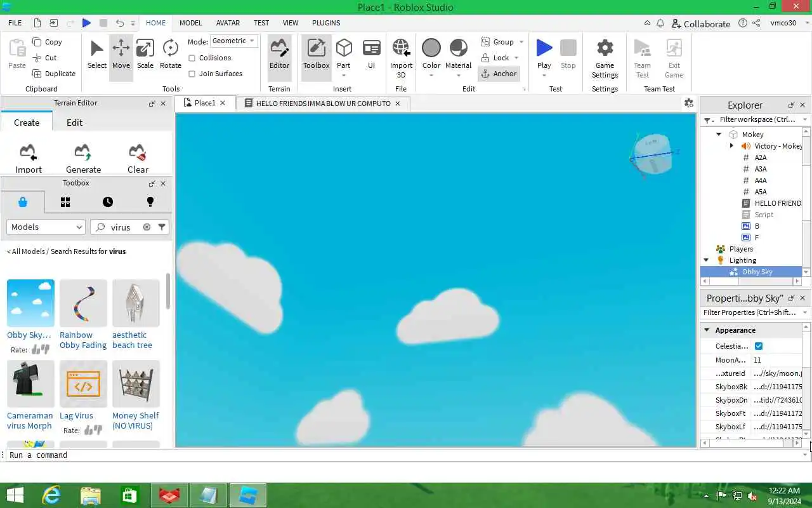Open Toolbox Inventory grid tab
Image resolution: width=812 pixels, height=508 pixels.
[x=65, y=202]
